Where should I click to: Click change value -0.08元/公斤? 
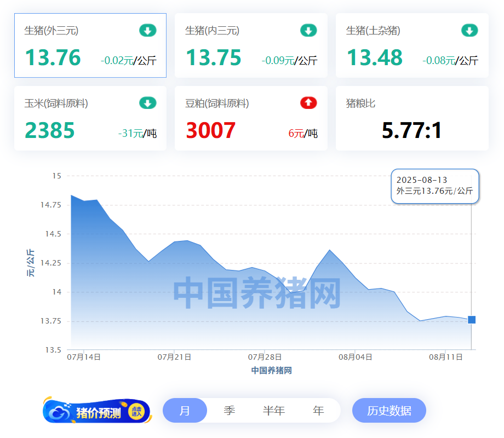[x=450, y=60]
